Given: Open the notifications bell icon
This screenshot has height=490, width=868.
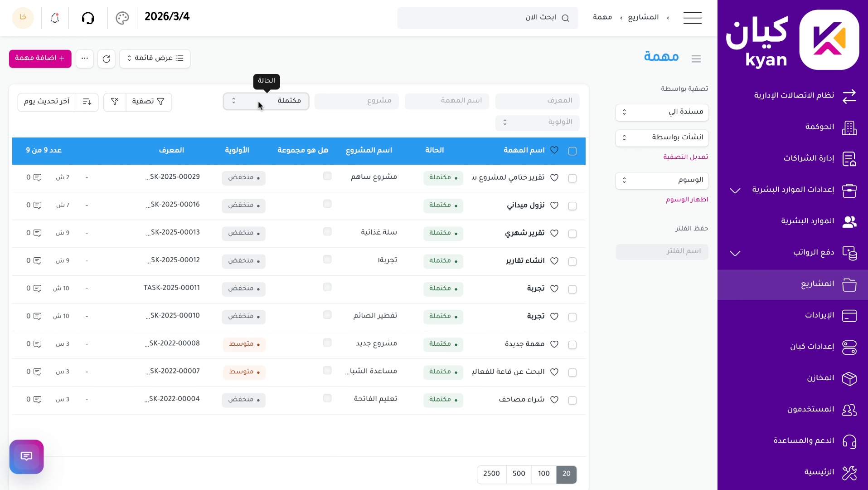Looking at the screenshot, I should 54,18.
